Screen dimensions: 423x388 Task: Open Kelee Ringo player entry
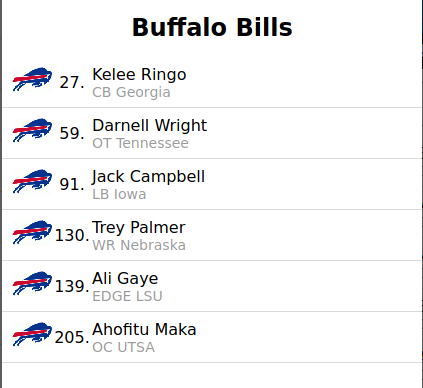139,74
